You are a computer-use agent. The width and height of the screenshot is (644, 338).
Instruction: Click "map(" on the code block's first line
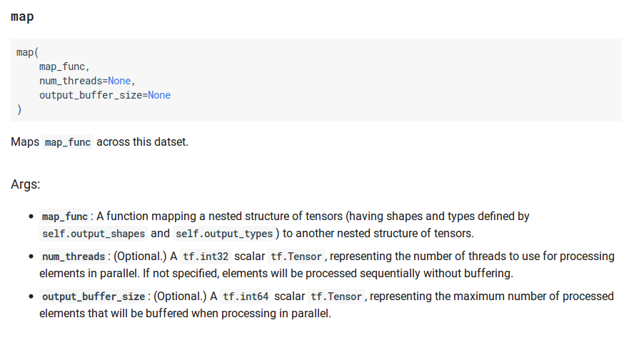pos(27,52)
